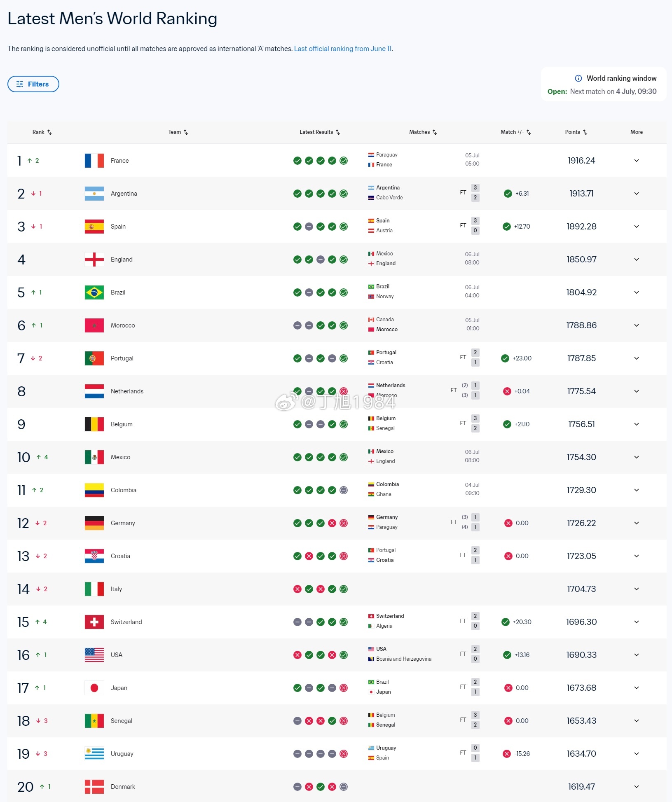Expand the Belgium row details
The width and height of the screenshot is (672, 802).
(637, 424)
